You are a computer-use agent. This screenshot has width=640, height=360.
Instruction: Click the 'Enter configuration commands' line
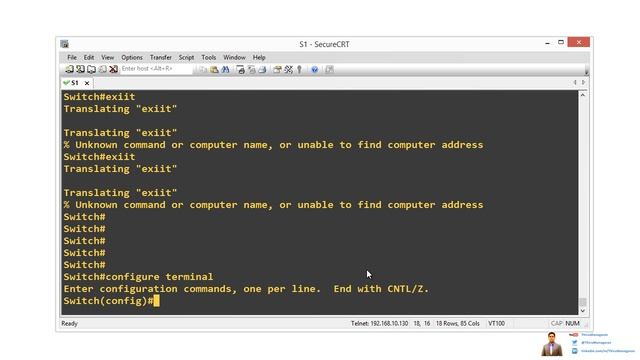(x=246, y=289)
